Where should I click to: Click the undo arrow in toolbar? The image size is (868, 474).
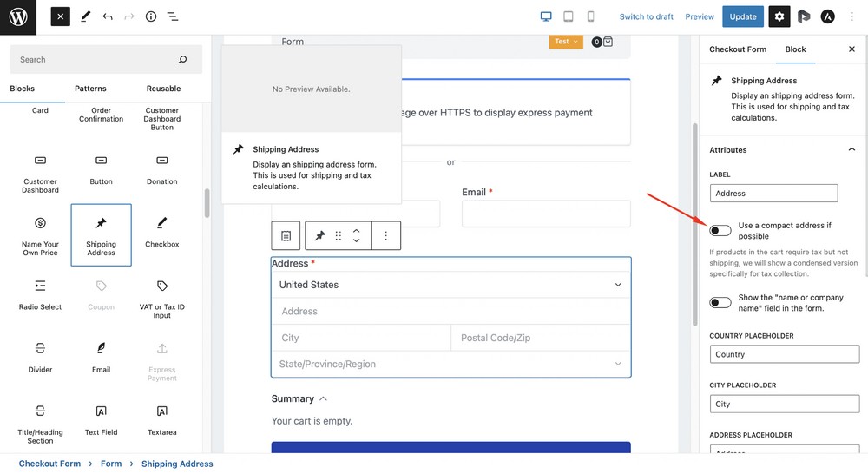(x=108, y=16)
